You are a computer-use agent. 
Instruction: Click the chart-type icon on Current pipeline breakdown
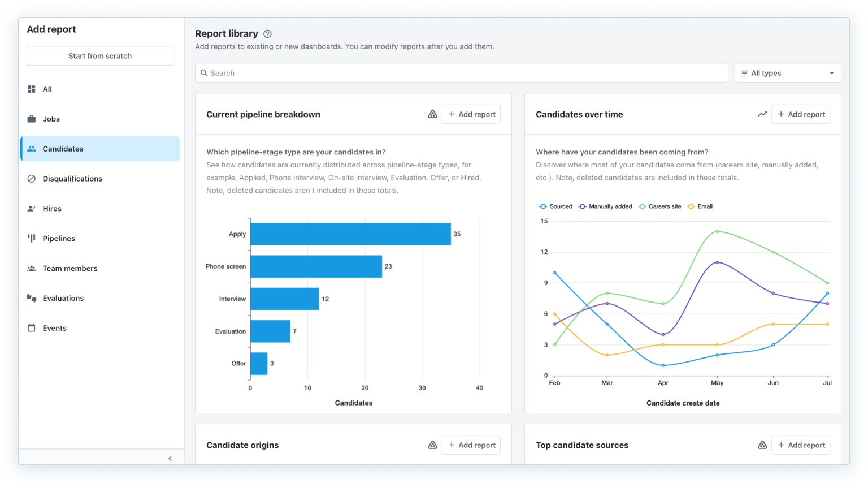coord(432,114)
